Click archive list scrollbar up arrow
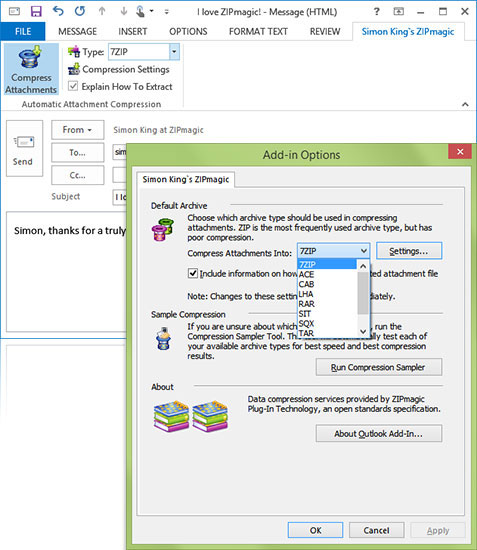This screenshot has height=550, width=477. [363, 266]
